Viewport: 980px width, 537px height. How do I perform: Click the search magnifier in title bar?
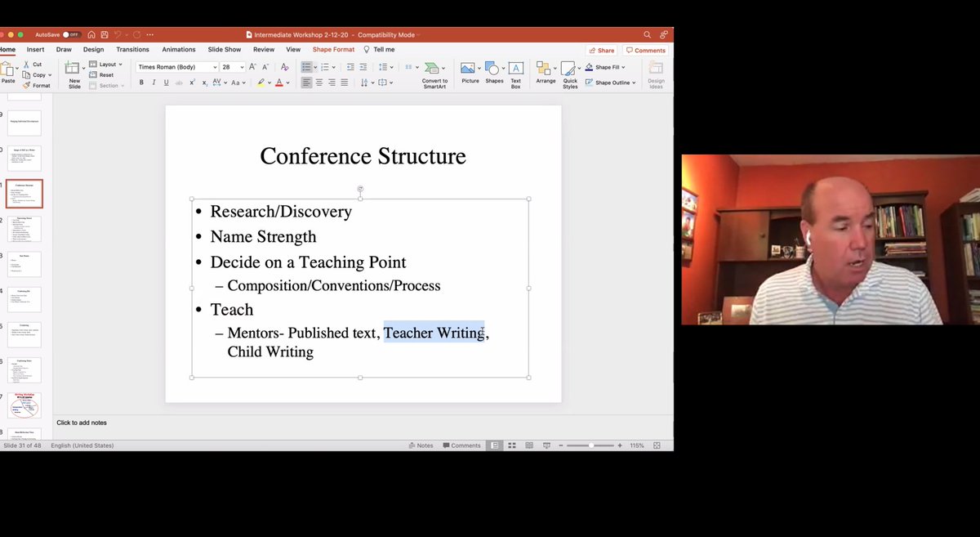(x=648, y=35)
